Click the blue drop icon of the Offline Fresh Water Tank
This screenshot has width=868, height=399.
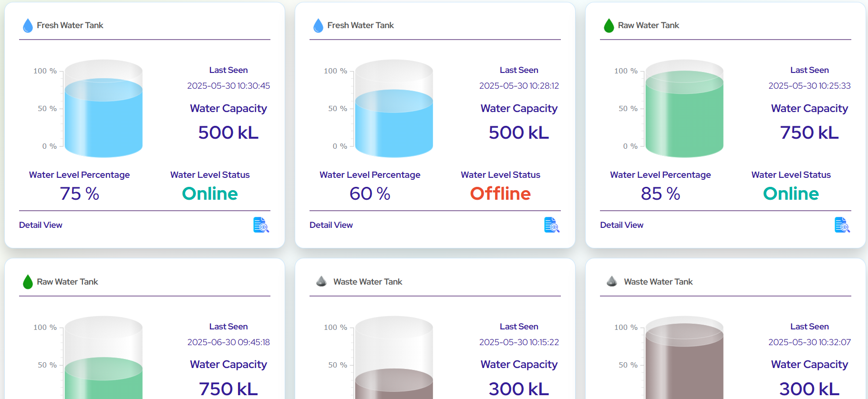pyautogui.click(x=318, y=25)
